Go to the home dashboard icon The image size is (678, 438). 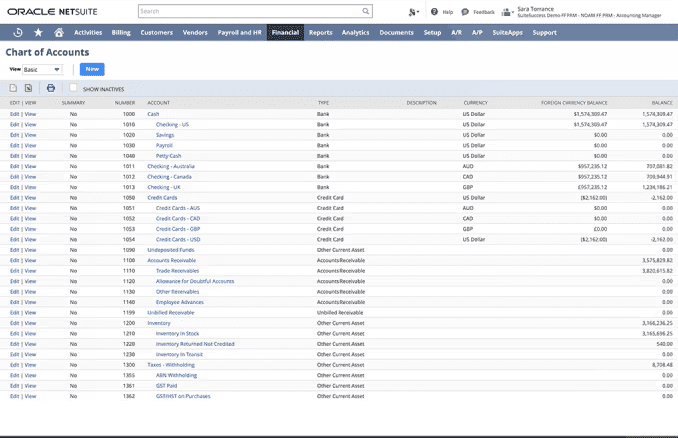(x=59, y=32)
